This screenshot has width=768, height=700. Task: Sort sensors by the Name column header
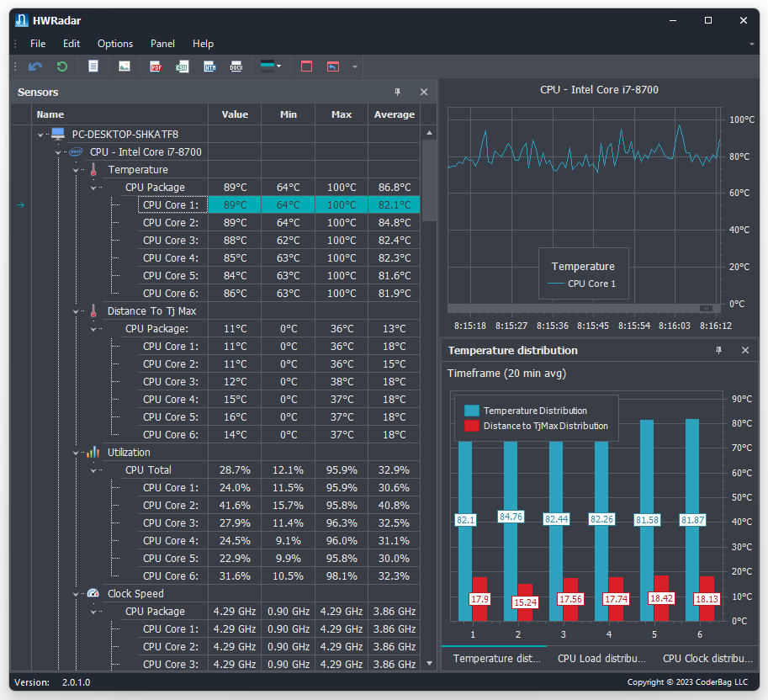tap(120, 114)
